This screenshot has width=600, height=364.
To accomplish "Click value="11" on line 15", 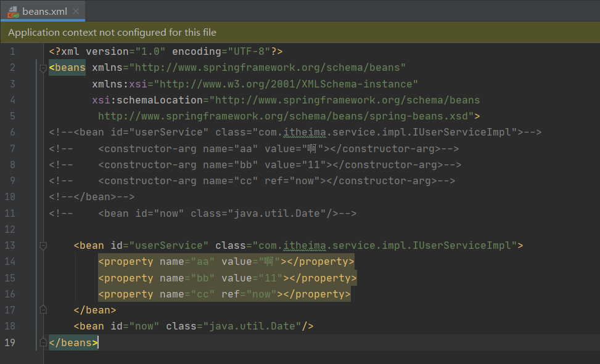I will (252, 278).
